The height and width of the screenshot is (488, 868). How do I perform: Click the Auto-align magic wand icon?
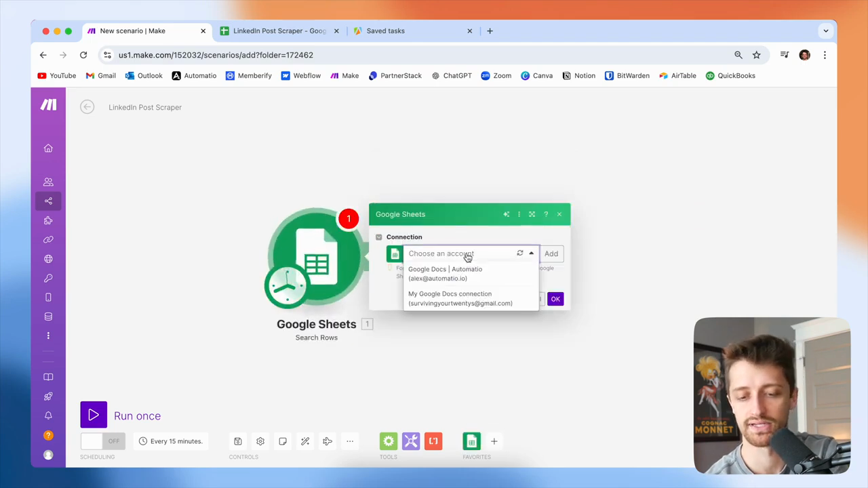tap(305, 441)
